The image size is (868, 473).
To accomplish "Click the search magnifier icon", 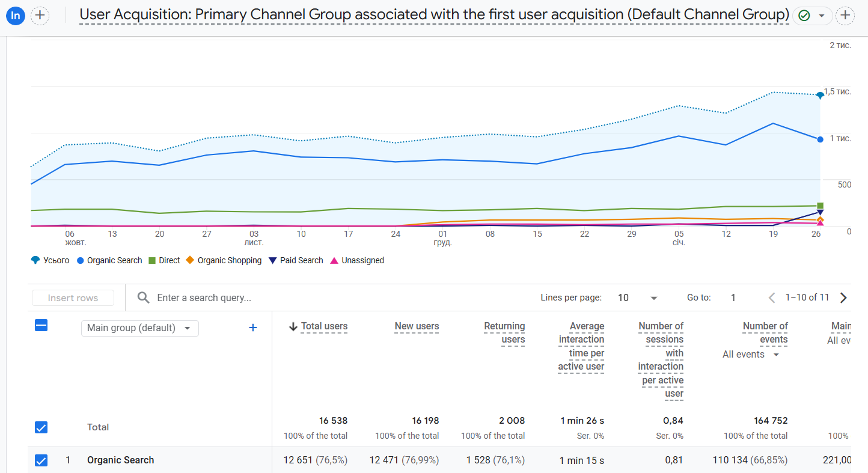I will [x=143, y=298].
